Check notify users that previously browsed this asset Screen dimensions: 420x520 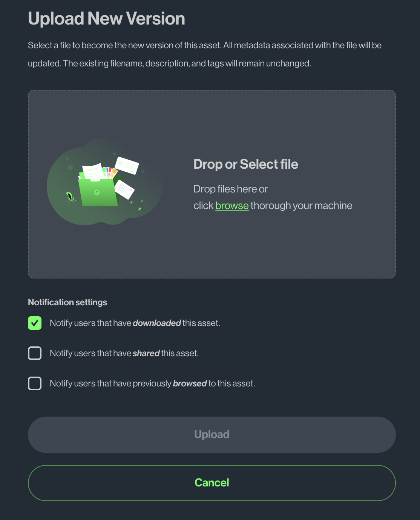[x=35, y=383]
